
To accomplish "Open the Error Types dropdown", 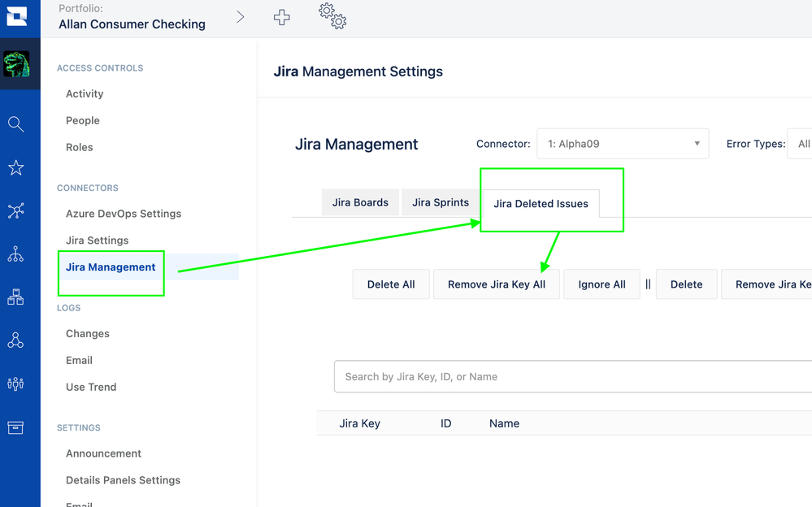I will [800, 144].
